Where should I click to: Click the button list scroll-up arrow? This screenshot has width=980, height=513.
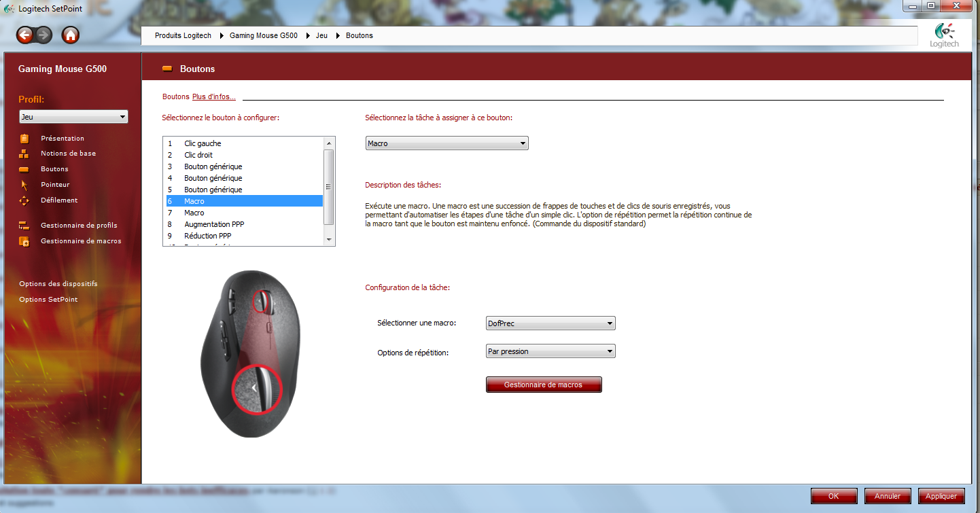tap(329, 143)
